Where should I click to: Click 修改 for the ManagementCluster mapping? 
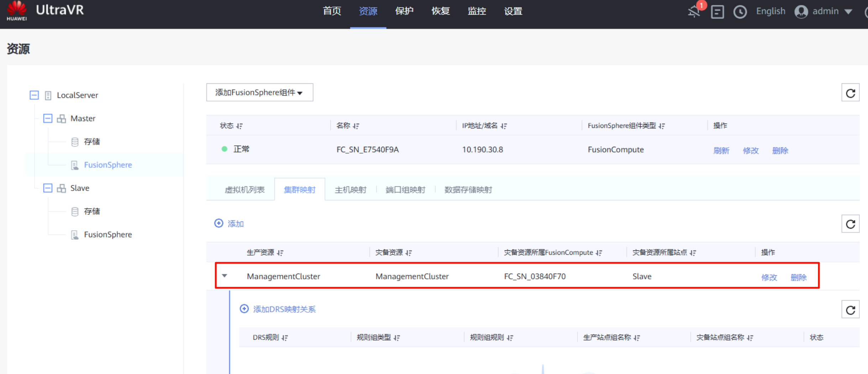point(769,277)
